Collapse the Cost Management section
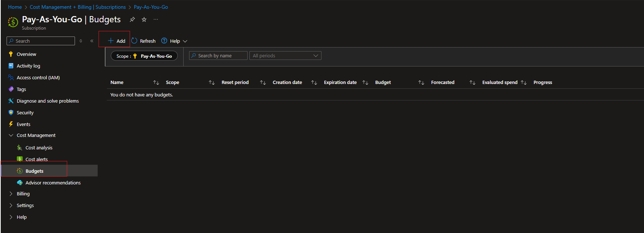The width and height of the screenshot is (644, 233). tap(11, 135)
